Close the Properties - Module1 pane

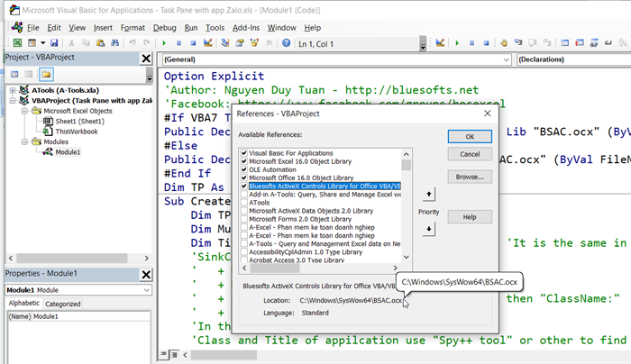[x=146, y=273]
